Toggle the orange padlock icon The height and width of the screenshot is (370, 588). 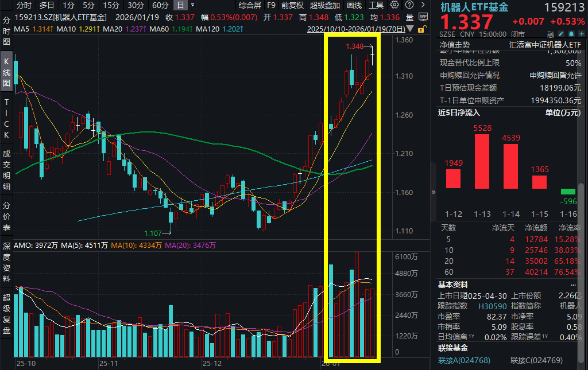(421, 28)
